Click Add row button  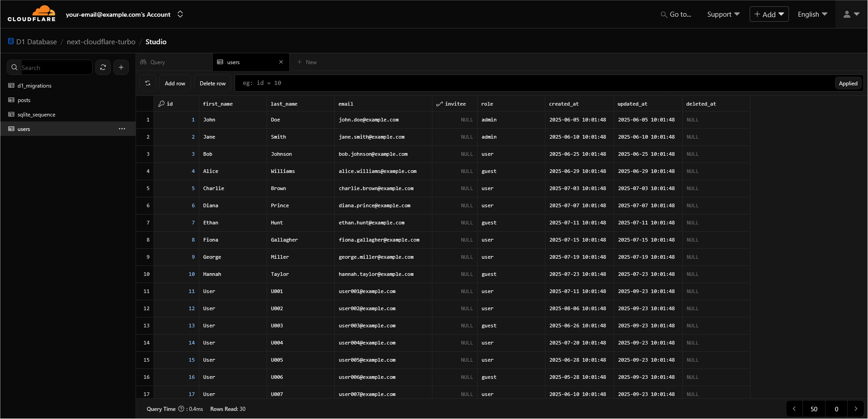tap(175, 84)
